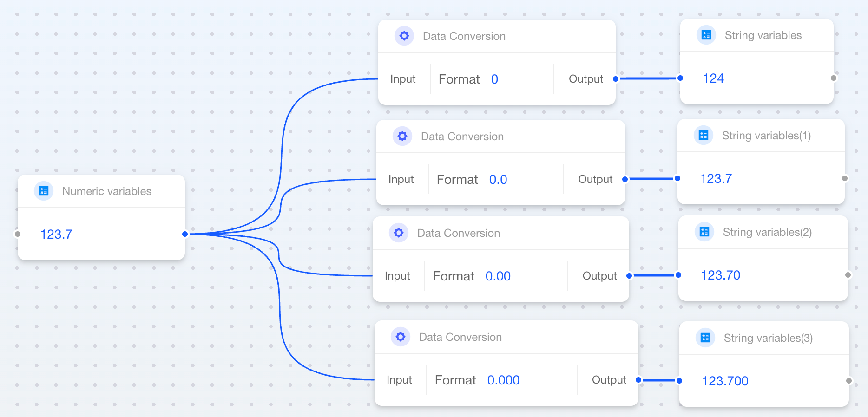The image size is (868, 417).
Task: Click the String variables(2) node icon
Action: (x=704, y=232)
